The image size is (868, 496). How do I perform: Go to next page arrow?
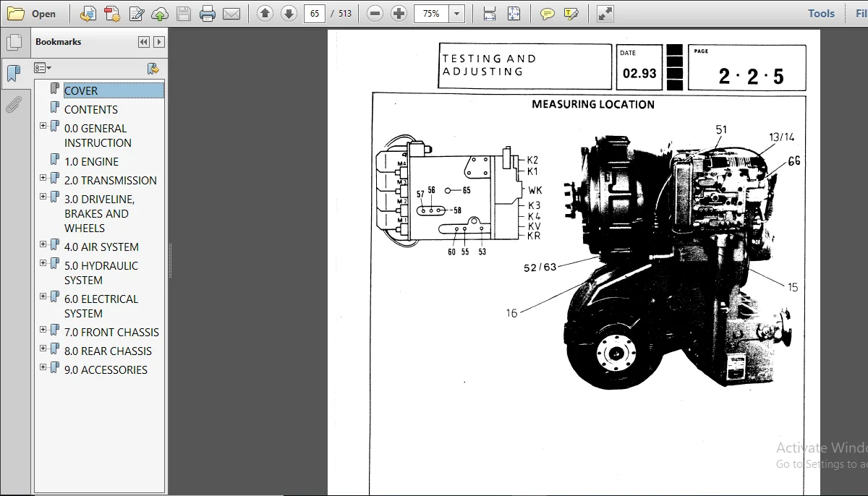289,13
